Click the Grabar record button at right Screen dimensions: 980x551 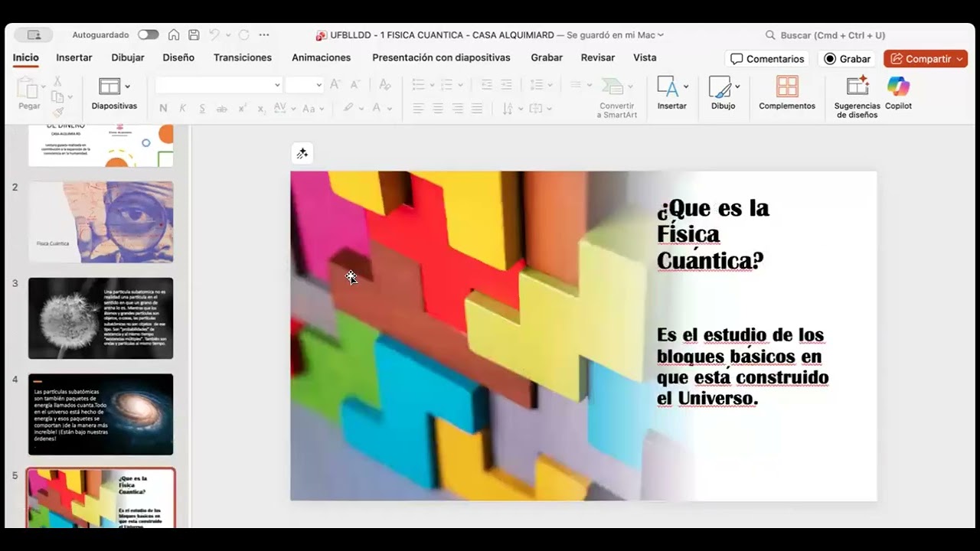tap(848, 59)
